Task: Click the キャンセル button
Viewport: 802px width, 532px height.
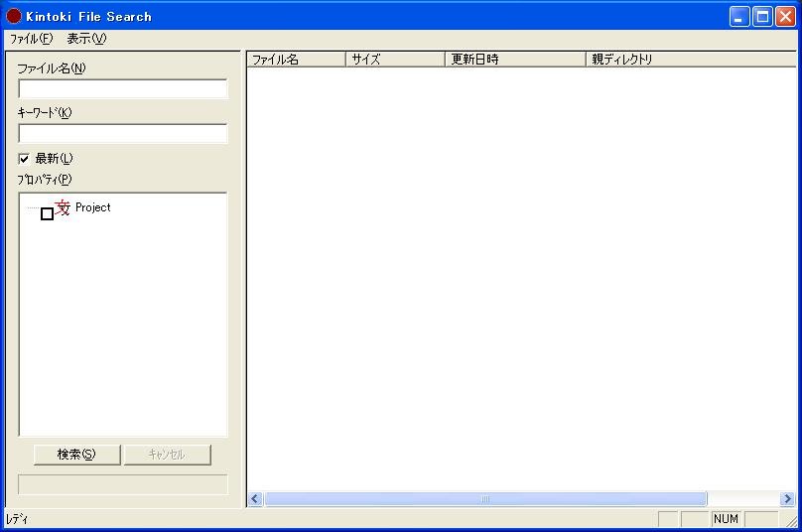Action: [168, 455]
